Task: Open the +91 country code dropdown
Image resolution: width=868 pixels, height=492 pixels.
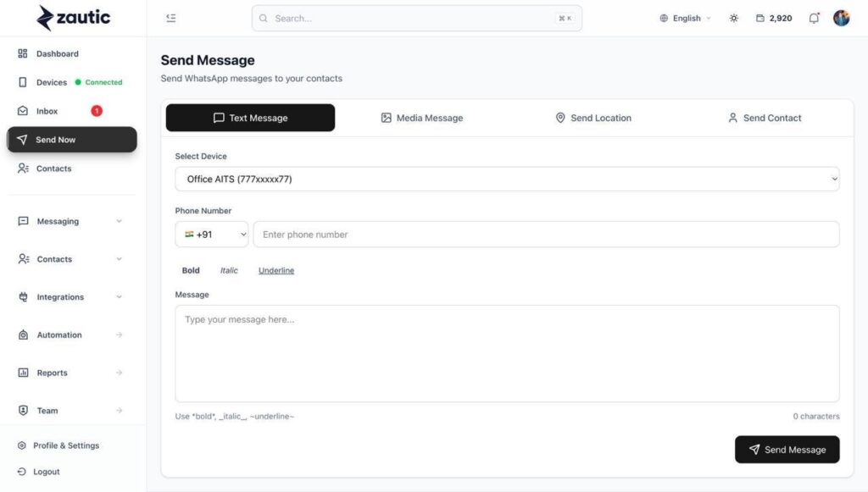Action: pos(212,235)
